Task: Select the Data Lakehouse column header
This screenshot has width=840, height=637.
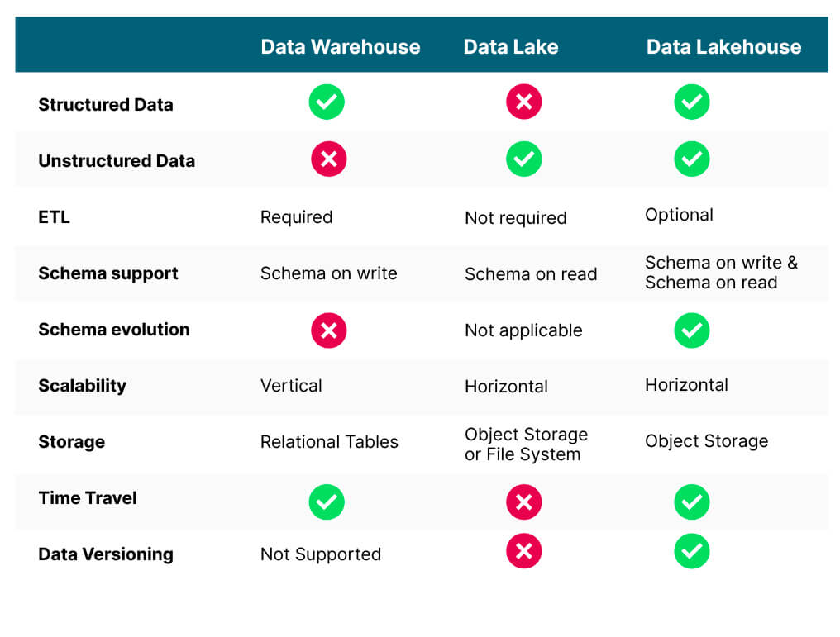Action: [723, 47]
